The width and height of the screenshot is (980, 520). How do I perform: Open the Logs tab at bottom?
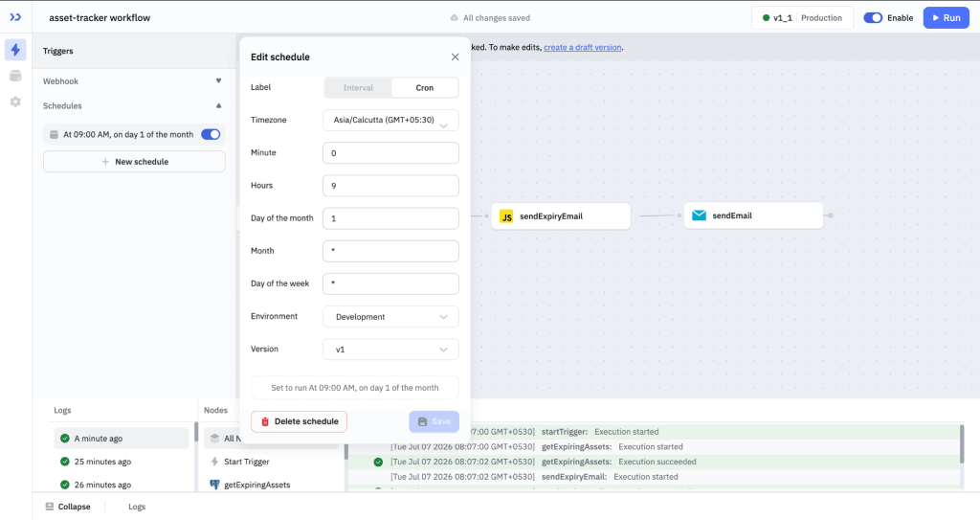[137, 507]
